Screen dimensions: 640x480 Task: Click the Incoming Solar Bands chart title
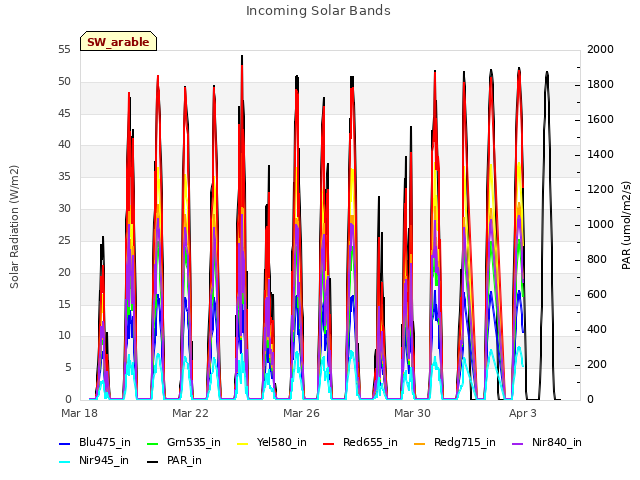point(318,11)
